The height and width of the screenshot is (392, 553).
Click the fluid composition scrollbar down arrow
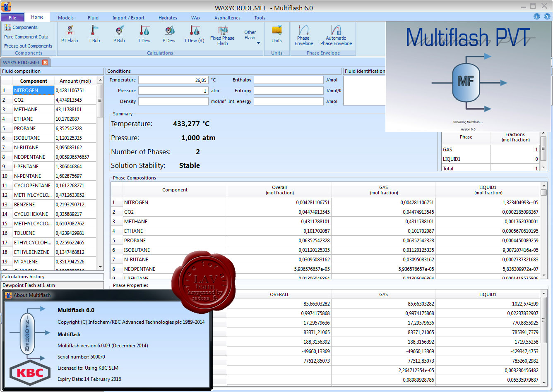pos(100,268)
